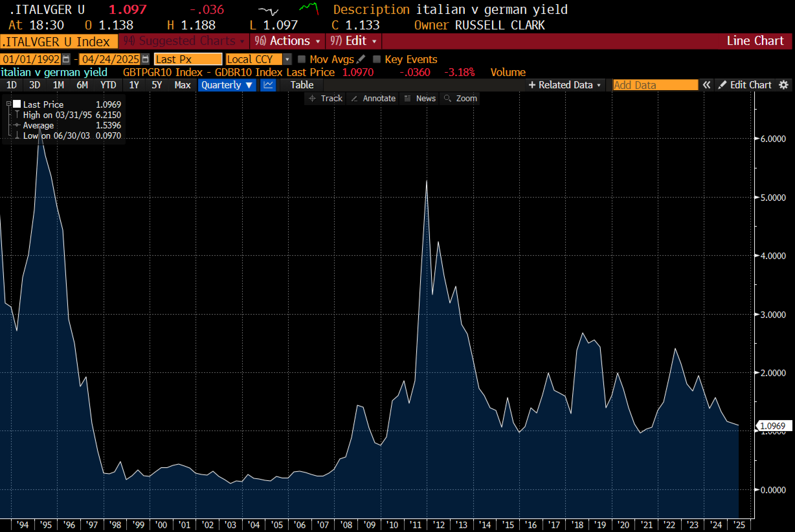Click the end date 04/24/2025 field
Image resolution: width=795 pixels, height=532 pixels.
point(110,60)
